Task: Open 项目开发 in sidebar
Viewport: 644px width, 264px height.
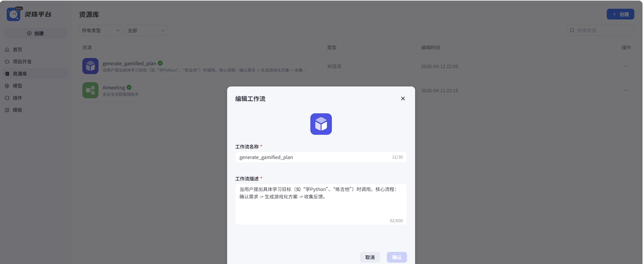Action: tap(22, 62)
